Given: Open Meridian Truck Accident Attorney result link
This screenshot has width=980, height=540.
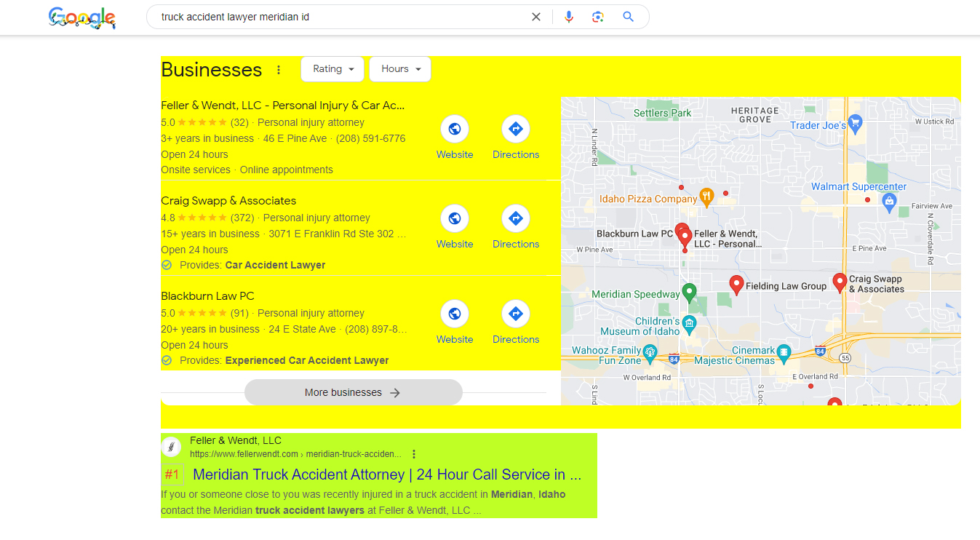Looking at the screenshot, I should coord(387,475).
